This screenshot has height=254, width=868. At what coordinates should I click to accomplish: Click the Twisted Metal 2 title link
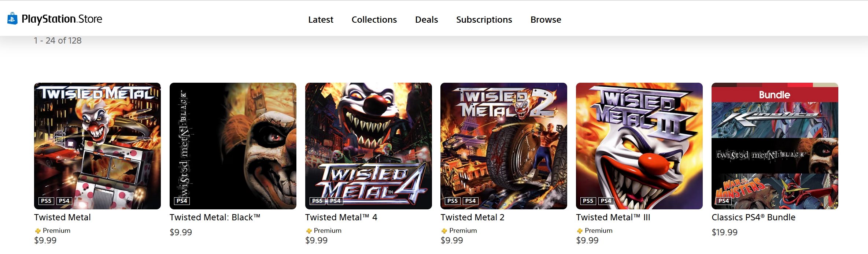pos(472,217)
